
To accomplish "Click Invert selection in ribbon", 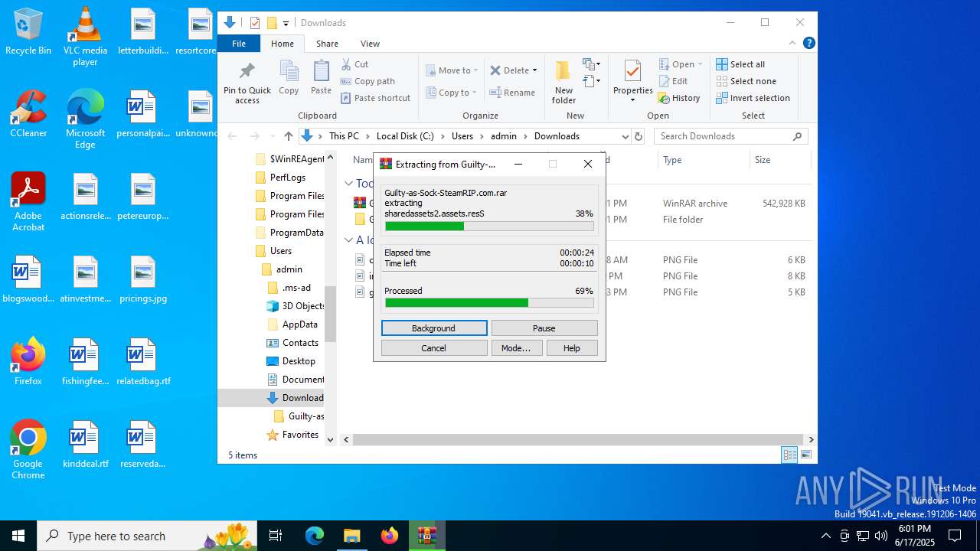I will coord(753,98).
